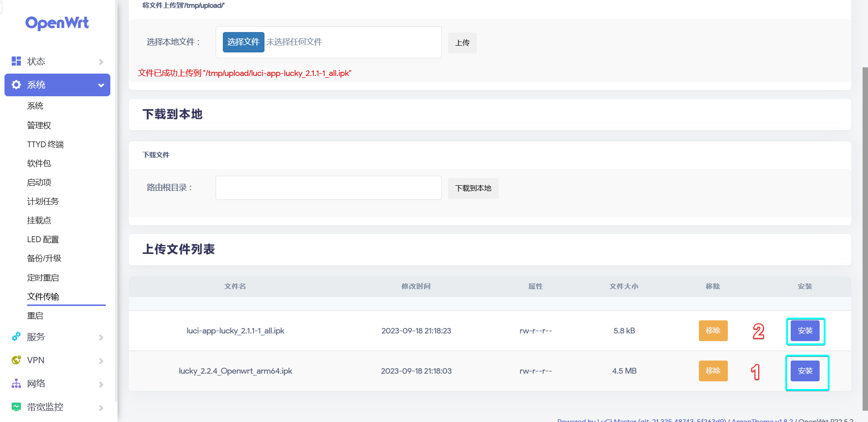Expand the 网络 menu chevron
The image size is (868, 422).
click(101, 384)
